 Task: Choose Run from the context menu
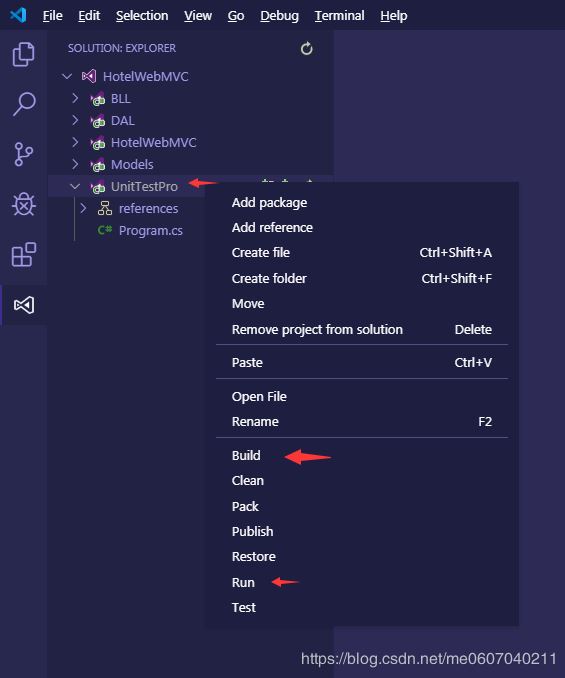tap(243, 582)
